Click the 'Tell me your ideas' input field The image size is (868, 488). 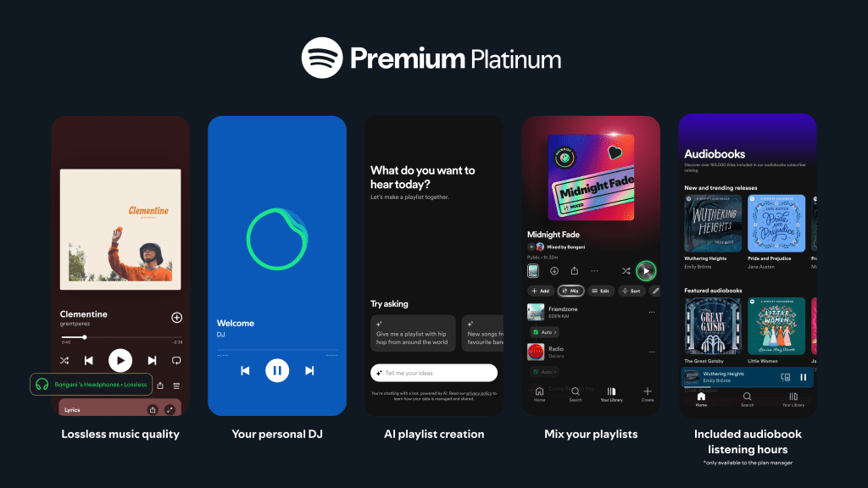pyautogui.click(x=434, y=373)
